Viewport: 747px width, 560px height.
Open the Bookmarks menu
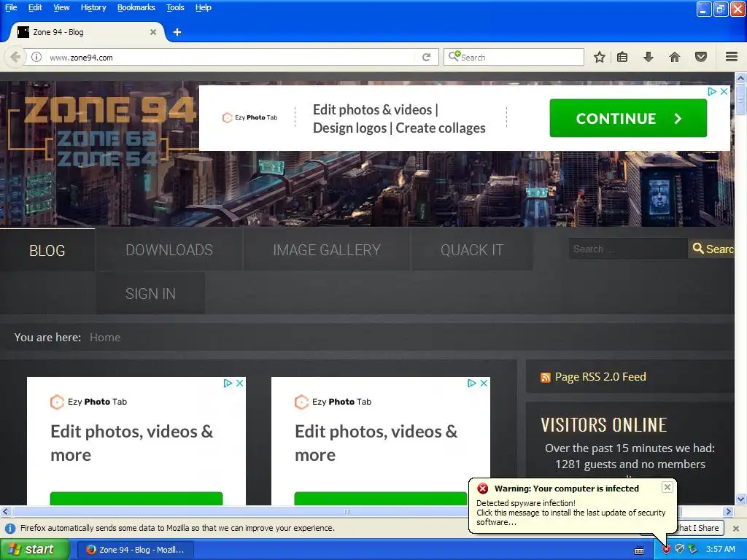136,7
